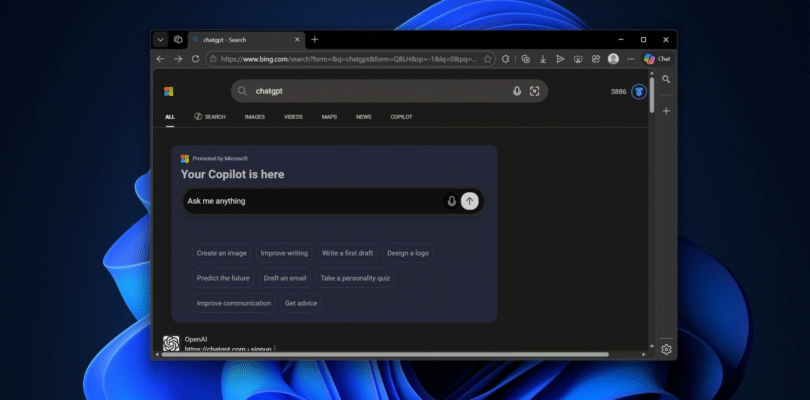Click the magnifier icon in Bing search box

click(x=242, y=91)
